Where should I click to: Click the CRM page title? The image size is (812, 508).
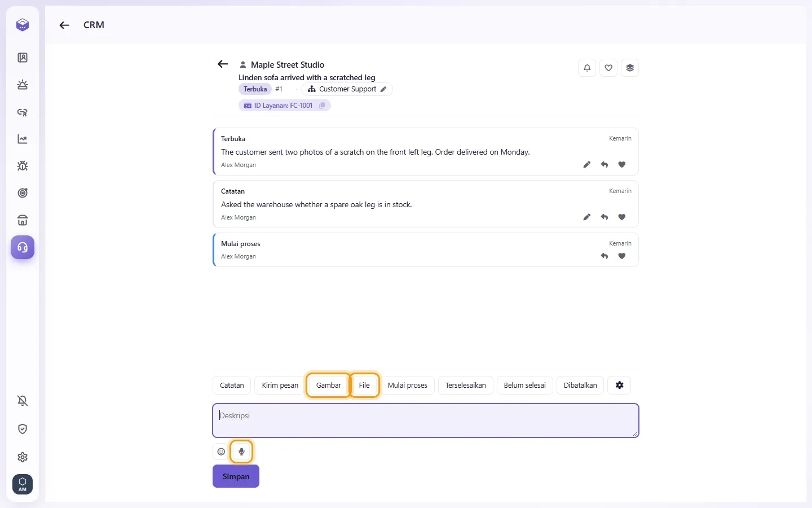(x=94, y=25)
